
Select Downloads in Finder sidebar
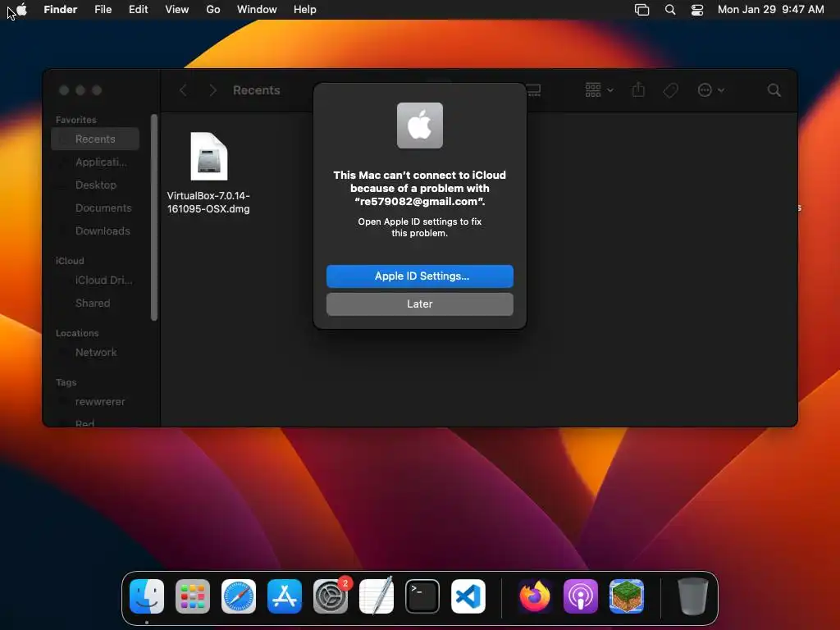95,231
